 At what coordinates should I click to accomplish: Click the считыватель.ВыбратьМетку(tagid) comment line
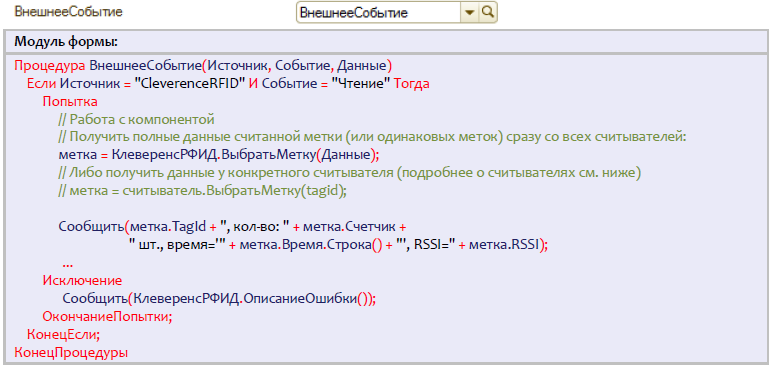pyautogui.click(x=202, y=191)
